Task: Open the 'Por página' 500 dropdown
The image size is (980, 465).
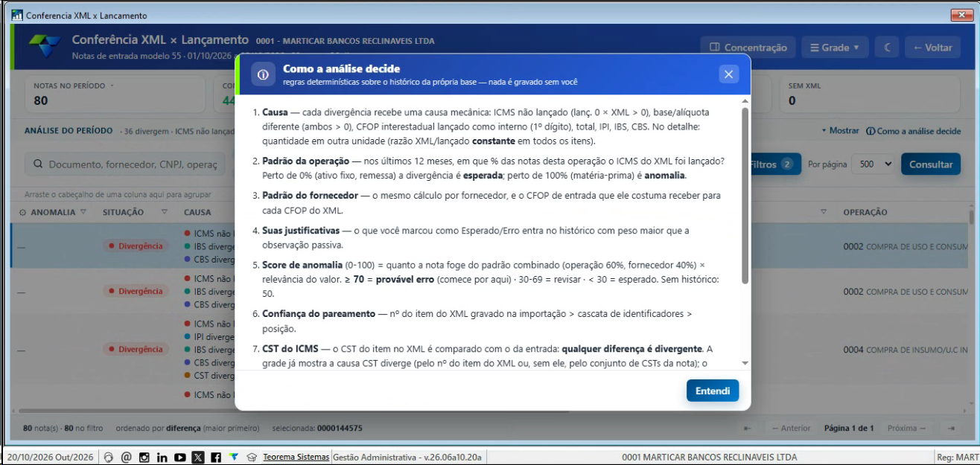Action: coord(874,164)
